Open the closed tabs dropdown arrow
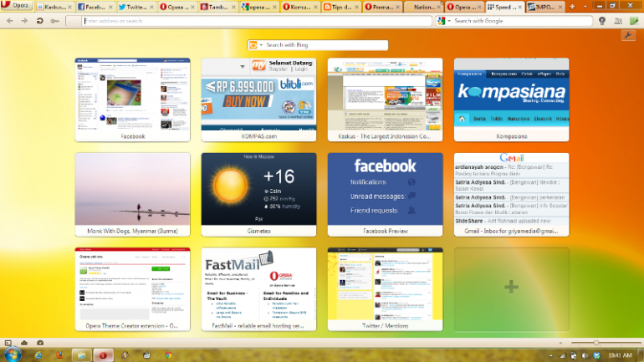The width and height of the screenshot is (644, 362). [585, 7]
